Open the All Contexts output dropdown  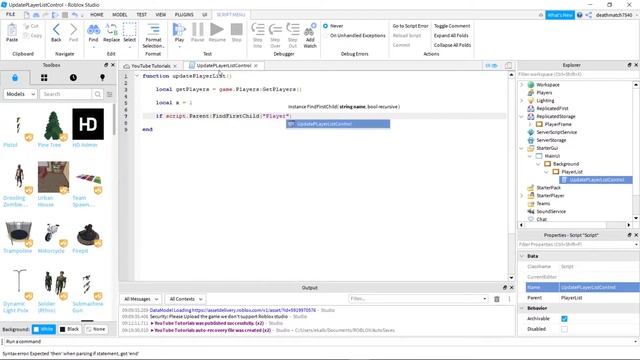(185, 299)
